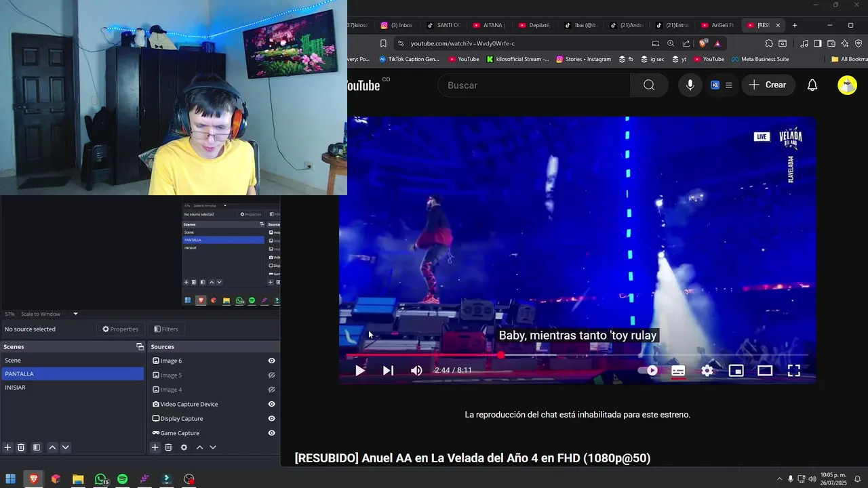The height and width of the screenshot is (488, 868).
Task: Select the Game Capture source row
Action: [x=214, y=433]
